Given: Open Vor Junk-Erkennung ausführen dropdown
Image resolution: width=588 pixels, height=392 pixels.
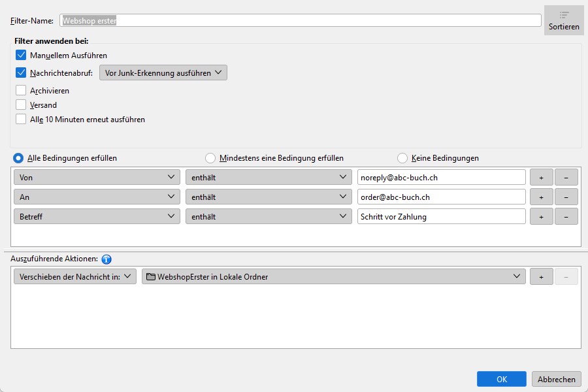Looking at the screenshot, I should pos(163,73).
